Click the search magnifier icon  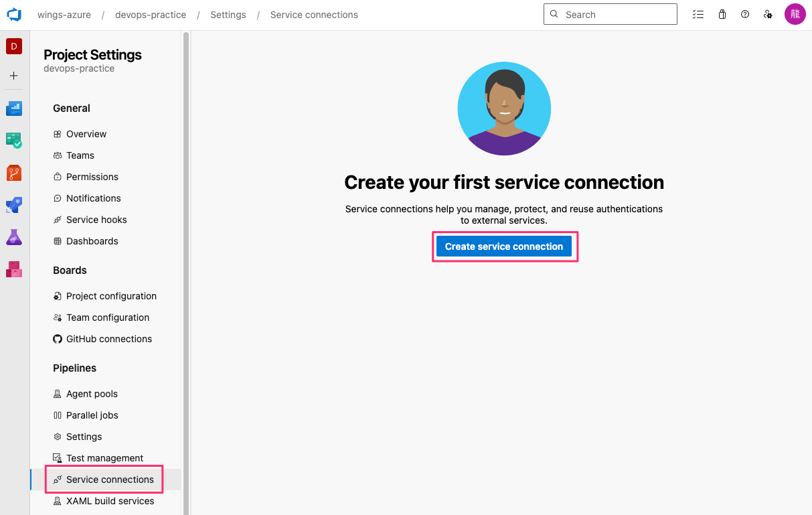point(554,14)
